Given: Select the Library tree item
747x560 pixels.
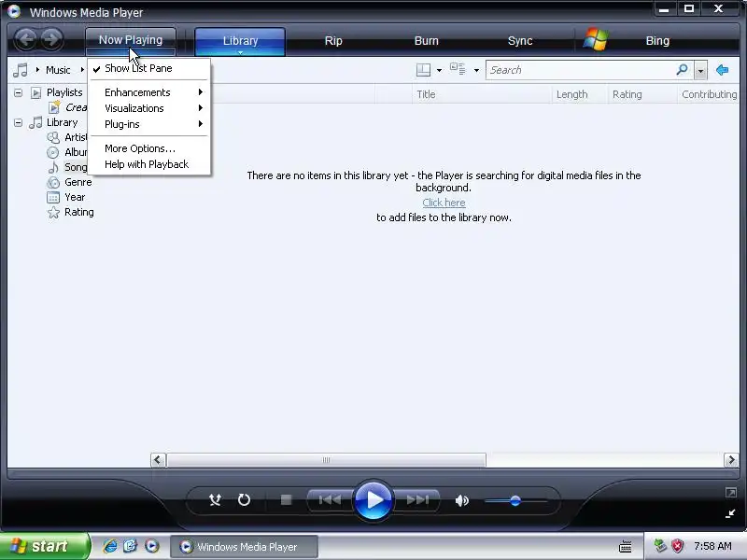Looking at the screenshot, I should (x=62, y=122).
